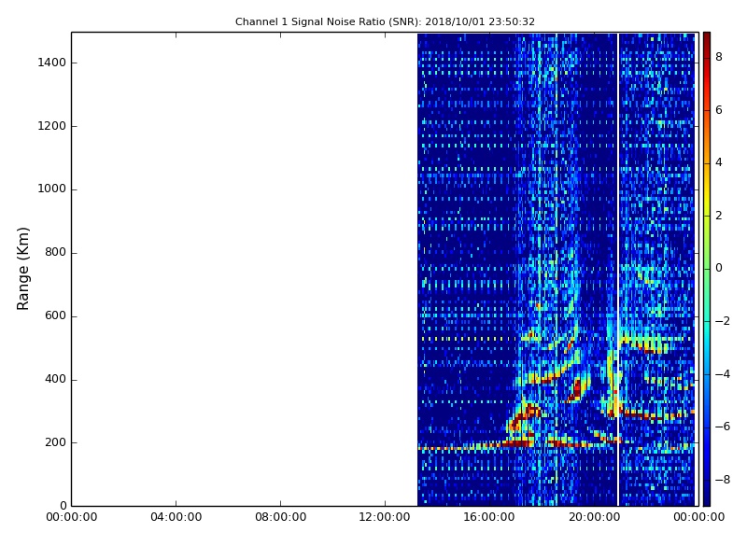Click the 12:00:00 time axis label

pyautogui.click(x=385, y=517)
